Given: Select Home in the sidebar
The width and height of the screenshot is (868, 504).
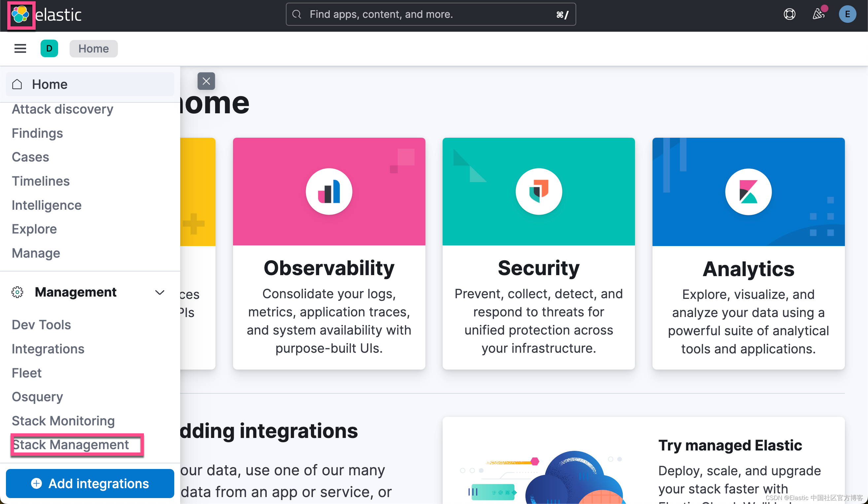Looking at the screenshot, I should 50,84.
